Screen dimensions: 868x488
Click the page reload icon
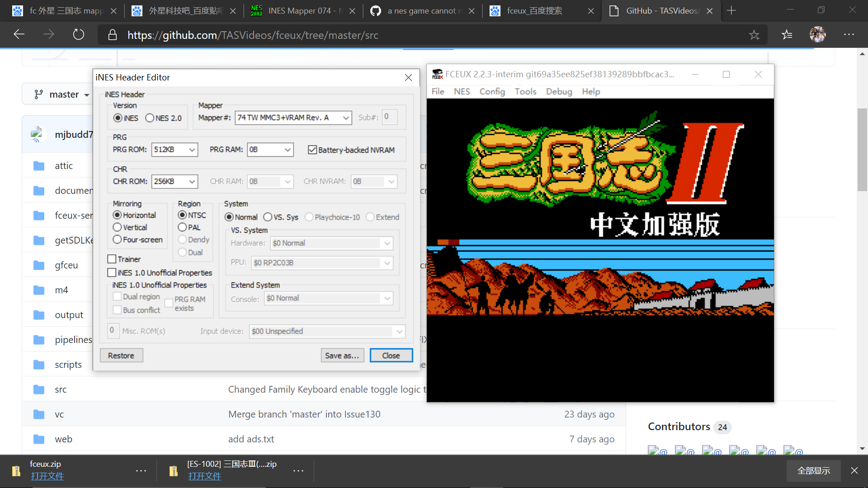click(79, 34)
